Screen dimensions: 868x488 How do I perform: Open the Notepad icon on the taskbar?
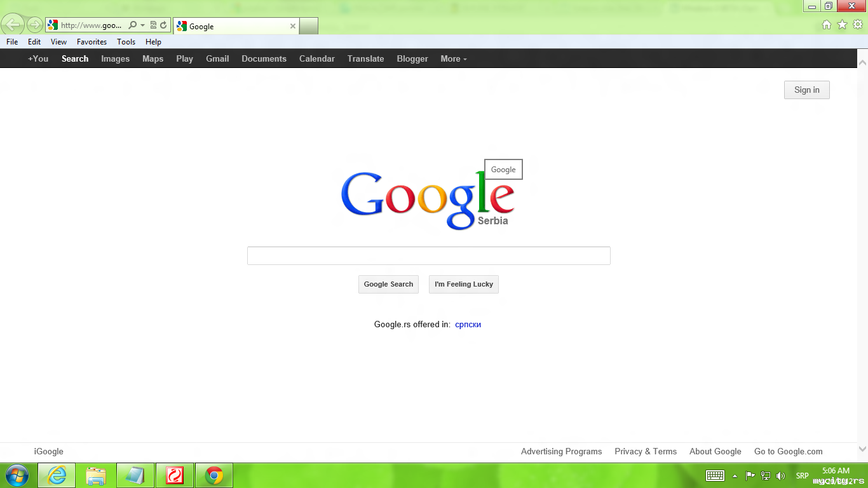click(x=135, y=475)
